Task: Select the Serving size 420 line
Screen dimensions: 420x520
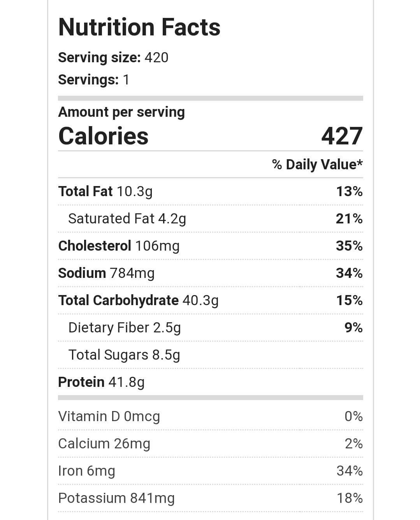Action: point(113,58)
